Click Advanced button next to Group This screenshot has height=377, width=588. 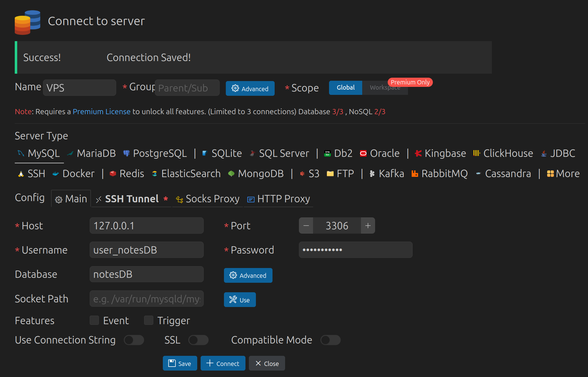pyautogui.click(x=250, y=88)
